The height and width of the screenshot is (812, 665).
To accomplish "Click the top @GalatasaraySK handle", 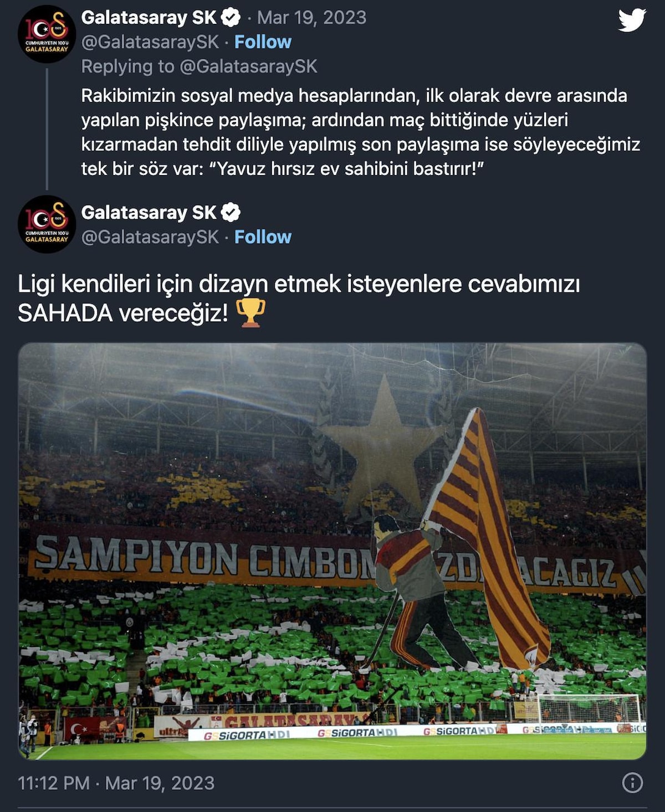I will 150,42.
